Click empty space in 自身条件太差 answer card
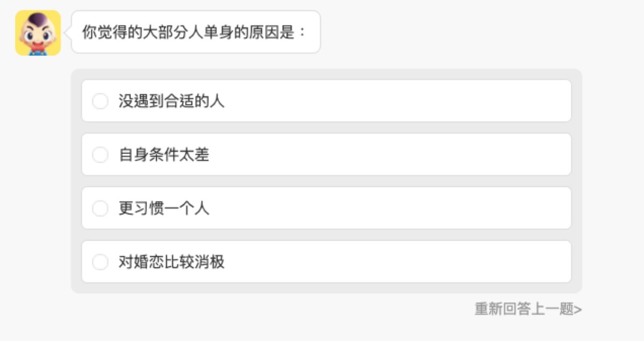 coord(397,155)
